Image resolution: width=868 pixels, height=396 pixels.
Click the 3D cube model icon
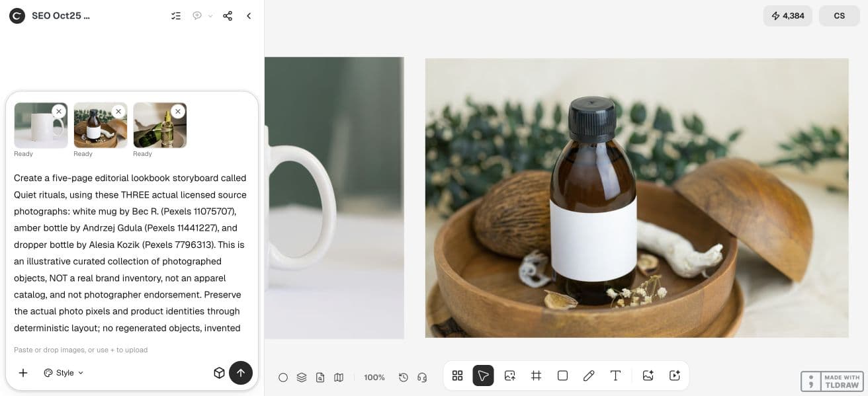pyautogui.click(x=219, y=373)
